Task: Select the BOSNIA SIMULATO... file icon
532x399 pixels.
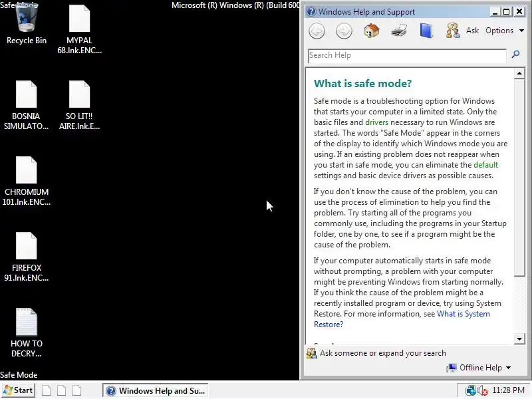Action: [x=26, y=105]
